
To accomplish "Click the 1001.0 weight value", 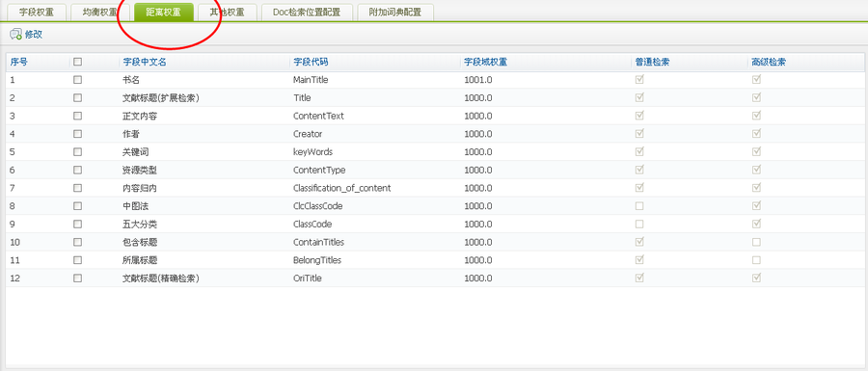I will tap(478, 80).
